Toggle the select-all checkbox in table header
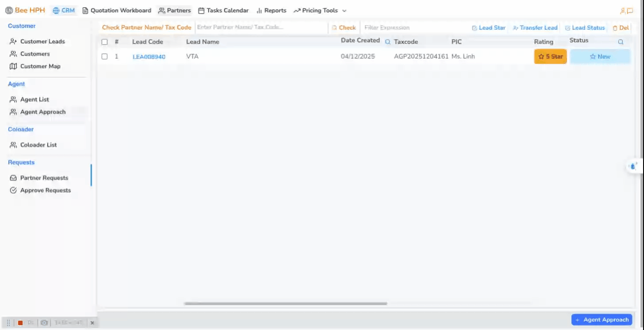 click(x=104, y=42)
